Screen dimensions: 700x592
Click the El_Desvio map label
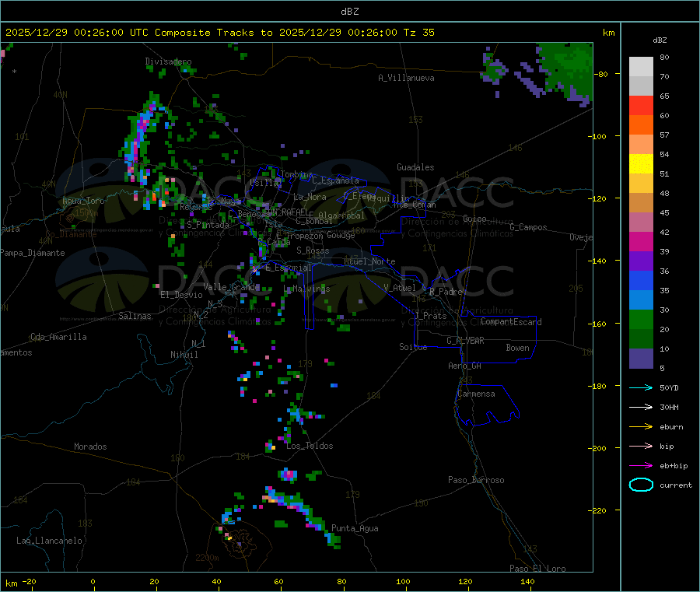point(181,295)
